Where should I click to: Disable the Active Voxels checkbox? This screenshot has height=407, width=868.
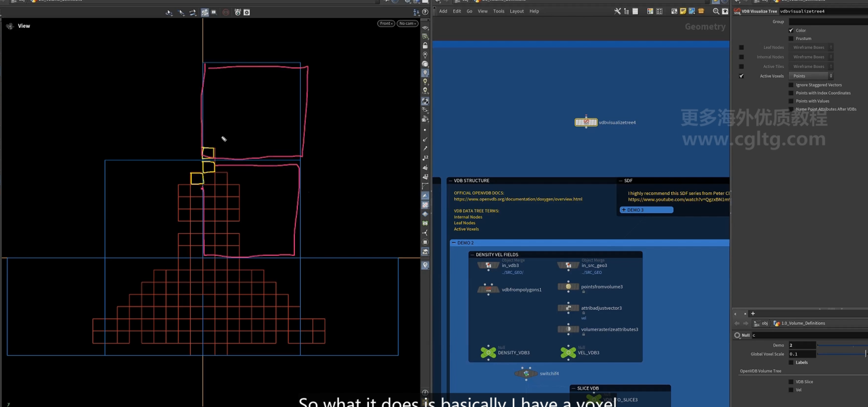pos(741,76)
